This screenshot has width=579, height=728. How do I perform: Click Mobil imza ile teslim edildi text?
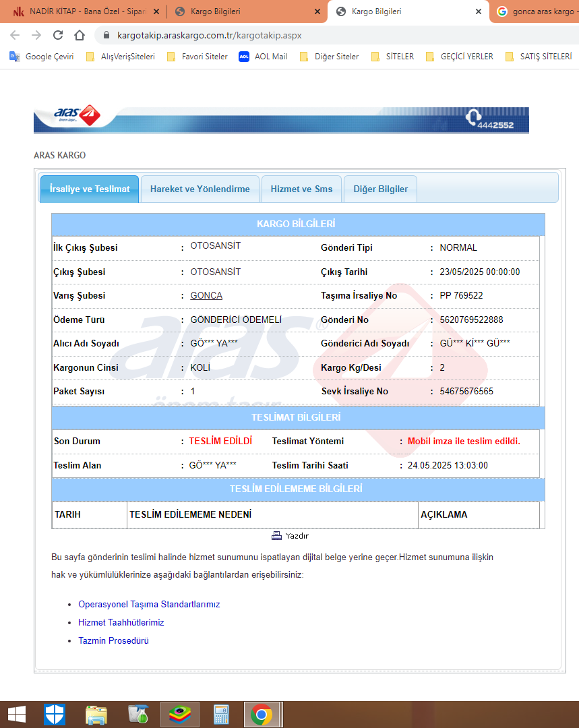(464, 442)
